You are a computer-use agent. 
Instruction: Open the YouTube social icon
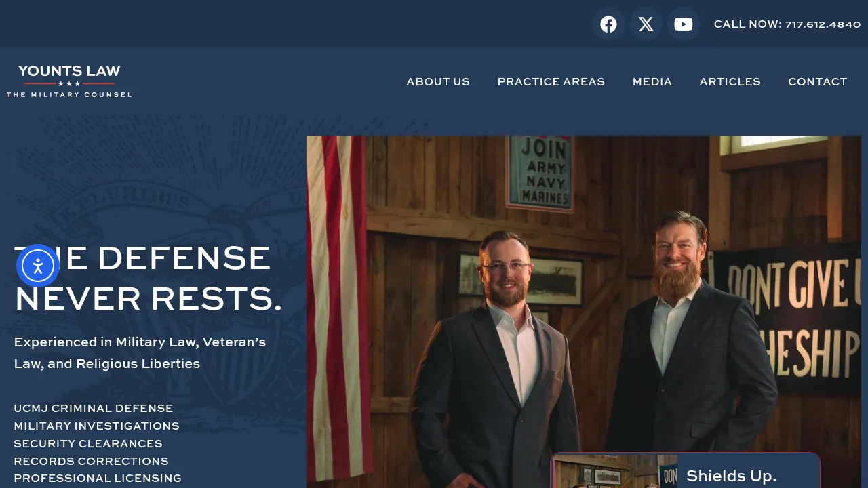tap(683, 24)
